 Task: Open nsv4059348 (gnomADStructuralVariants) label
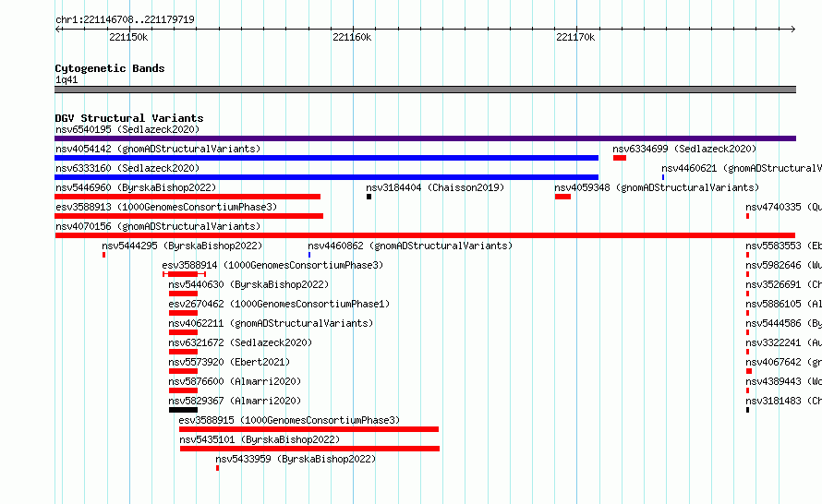(x=657, y=187)
